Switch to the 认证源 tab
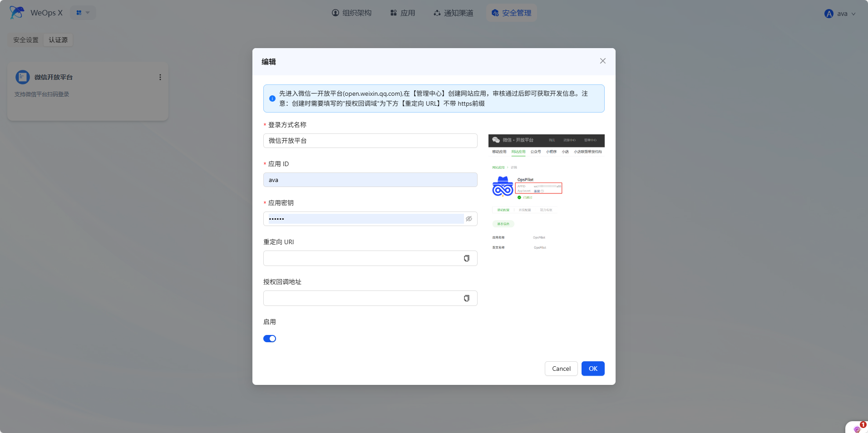 tap(58, 40)
